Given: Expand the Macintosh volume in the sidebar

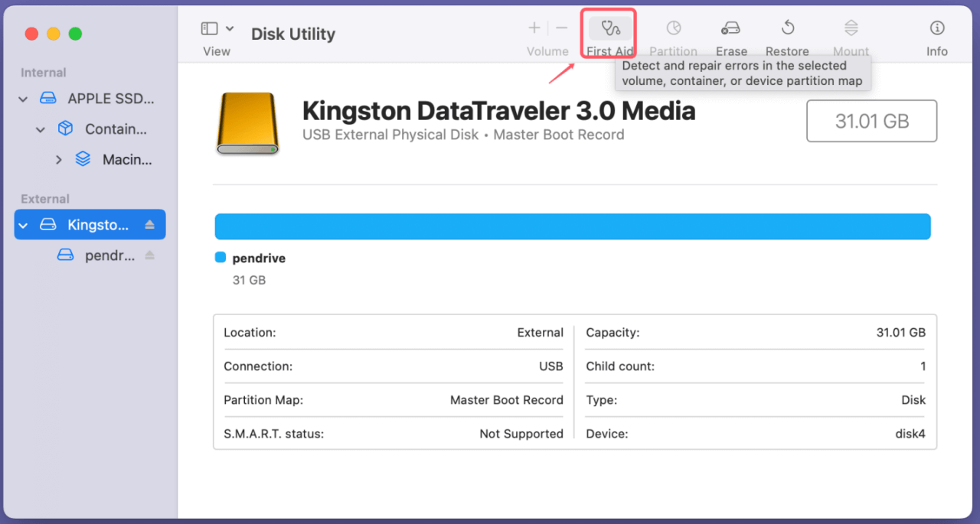Looking at the screenshot, I should (x=60, y=159).
